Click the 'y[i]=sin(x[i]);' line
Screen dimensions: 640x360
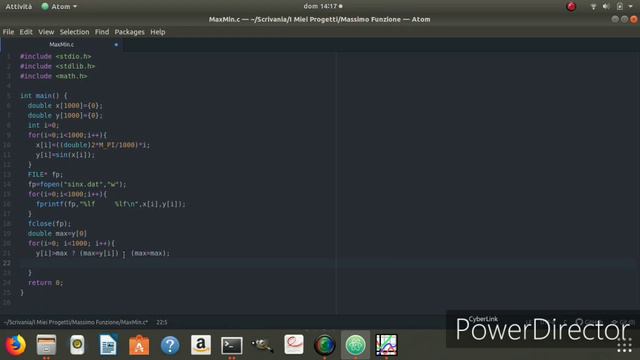[65, 155]
